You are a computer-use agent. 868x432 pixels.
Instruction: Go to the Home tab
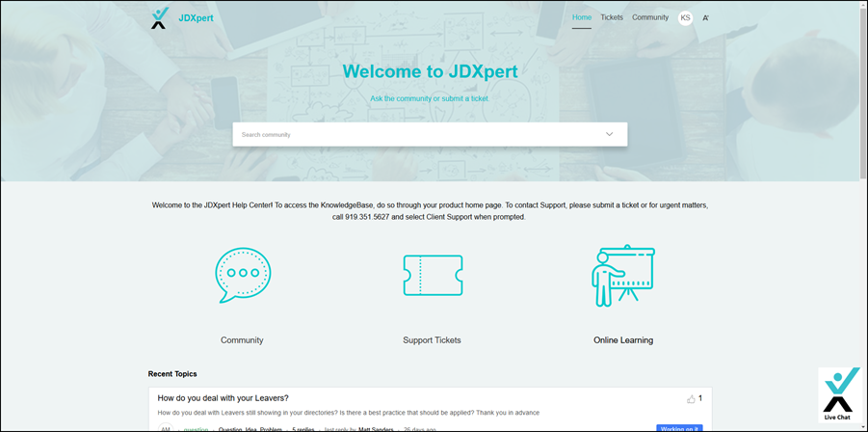click(582, 17)
